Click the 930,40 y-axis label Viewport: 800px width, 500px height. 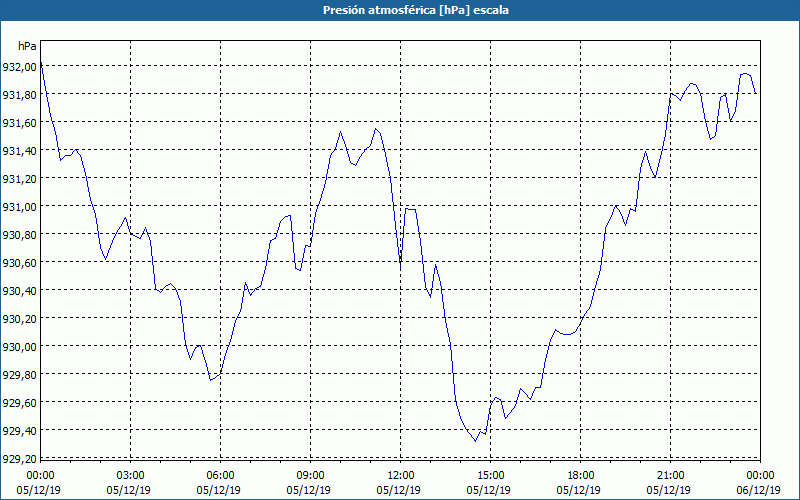[x=19, y=291]
